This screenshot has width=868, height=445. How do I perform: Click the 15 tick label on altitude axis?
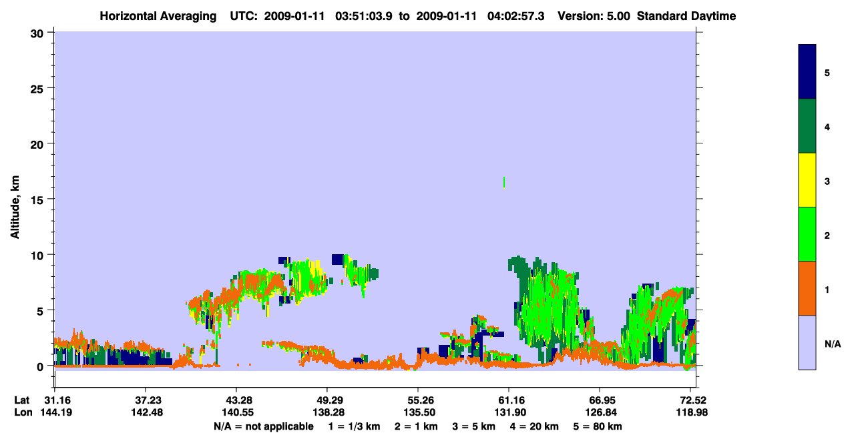point(39,199)
